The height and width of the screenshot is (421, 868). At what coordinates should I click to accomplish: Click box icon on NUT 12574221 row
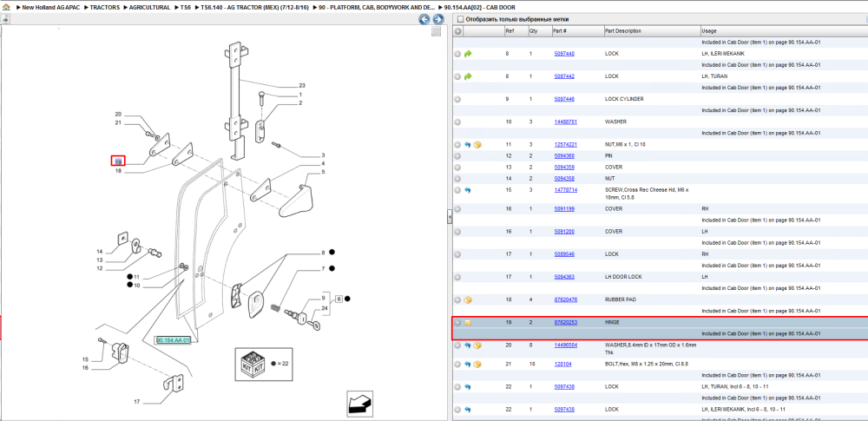tap(477, 145)
